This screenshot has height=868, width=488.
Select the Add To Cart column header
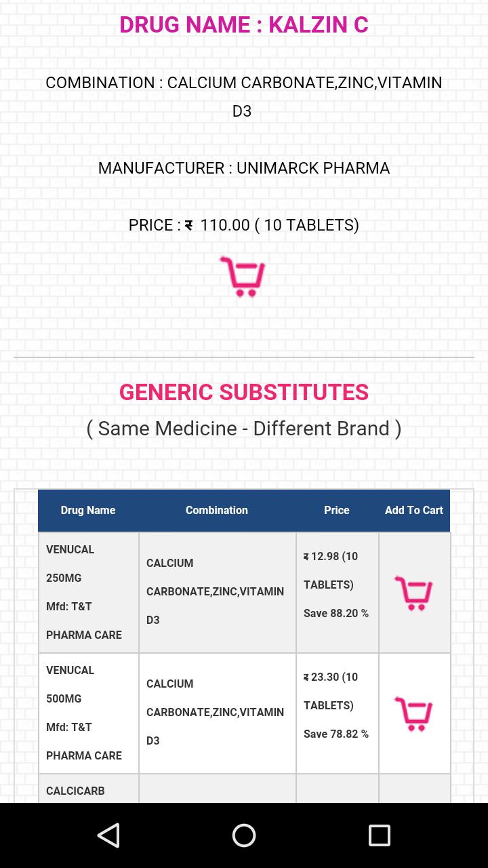click(x=414, y=511)
